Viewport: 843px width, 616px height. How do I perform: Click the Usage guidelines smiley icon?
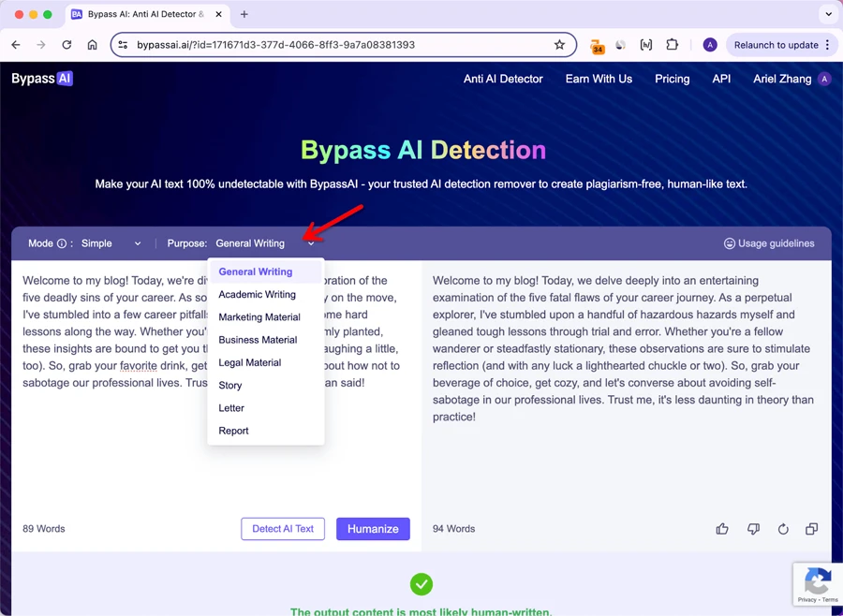pos(729,243)
